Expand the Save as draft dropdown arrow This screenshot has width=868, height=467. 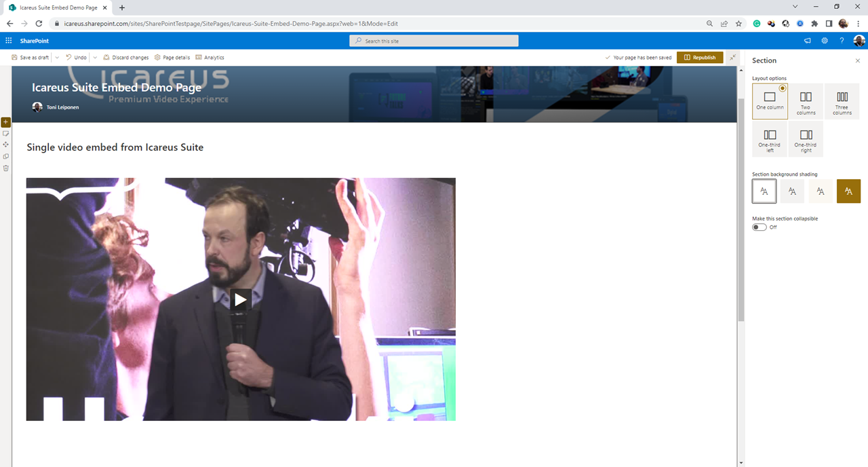point(57,58)
